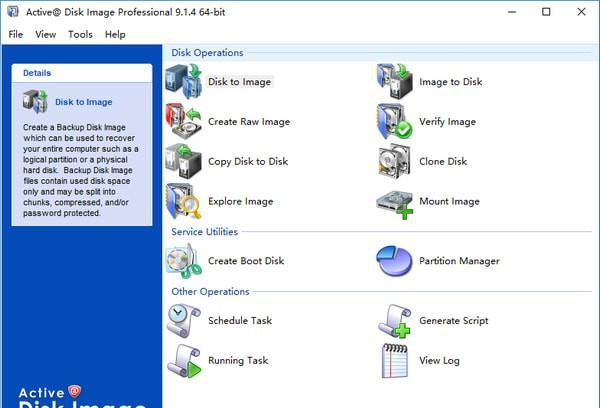Open the View menu
This screenshot has width=600, height=408.
click(x=46, y=34)
